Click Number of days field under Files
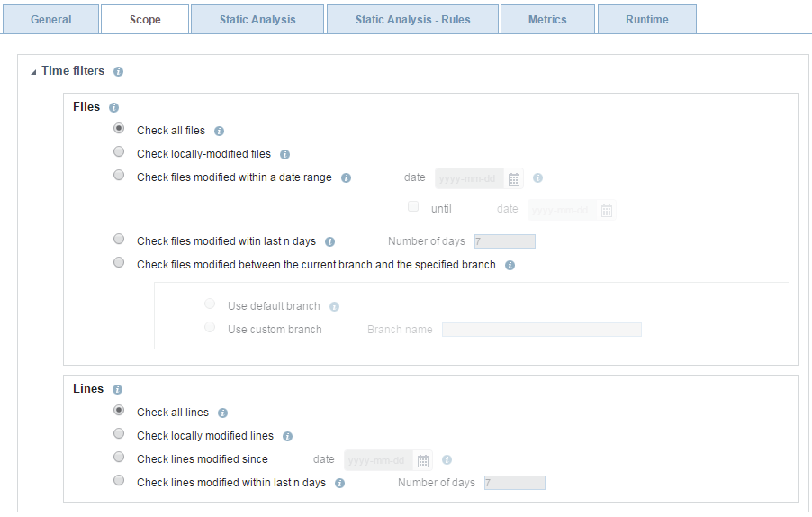The height and width of the screenshot is (517, 812). pyautogui.click(x=505, y=241)
